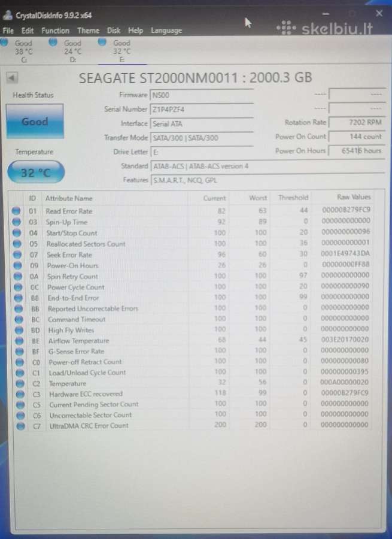Open the Help menu
The height and width of the screenshot is (539, 392).
point(135,31)
